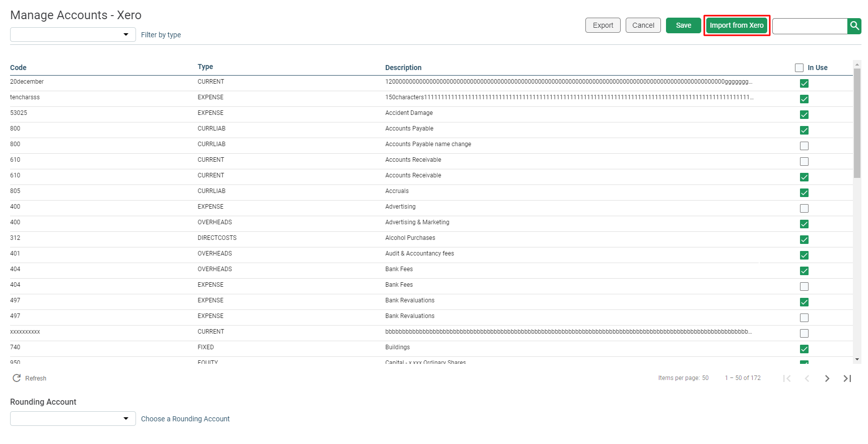
Task: Uncheck In Use for tencharsss row
Action: coord(804,99)
